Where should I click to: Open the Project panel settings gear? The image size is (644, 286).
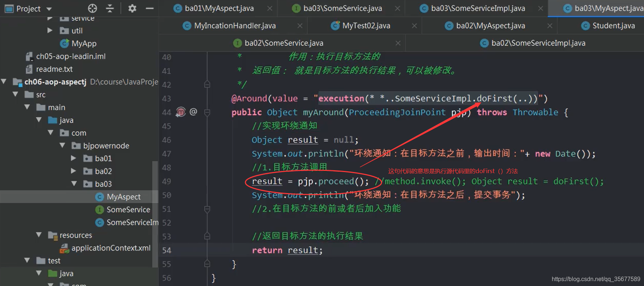132,8
